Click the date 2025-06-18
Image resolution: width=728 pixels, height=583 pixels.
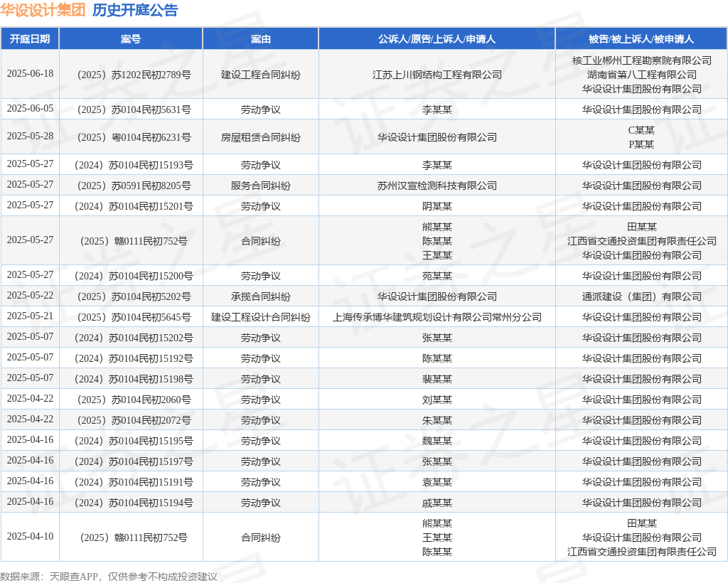(30, 74)
